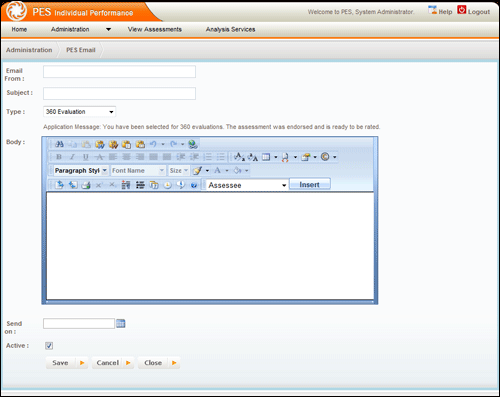The width and height of the screenshot is (500, 397).
Task: Click the PES logo swirl
Action: [x=17, y=11]
